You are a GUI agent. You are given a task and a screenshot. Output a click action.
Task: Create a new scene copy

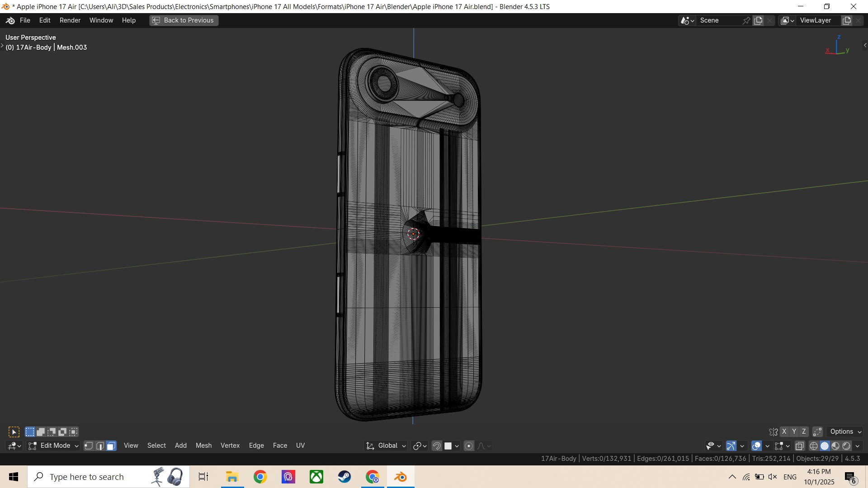(758, 20)
